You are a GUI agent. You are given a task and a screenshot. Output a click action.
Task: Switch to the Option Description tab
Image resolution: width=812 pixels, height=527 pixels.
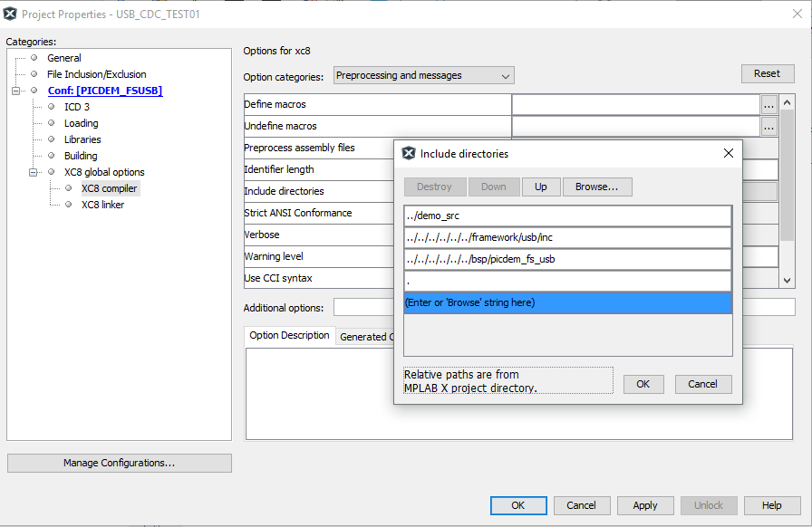[x=289, y=335]
